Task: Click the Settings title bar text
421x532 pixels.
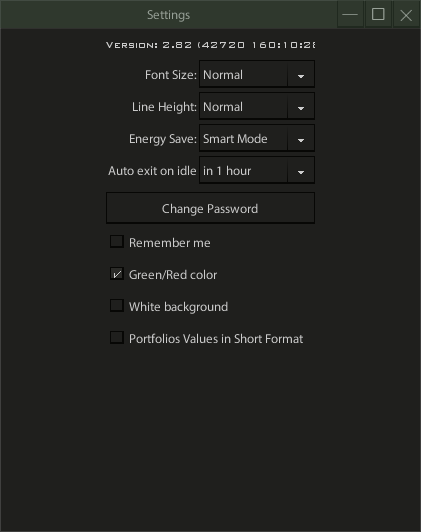Action: point(169,15)
